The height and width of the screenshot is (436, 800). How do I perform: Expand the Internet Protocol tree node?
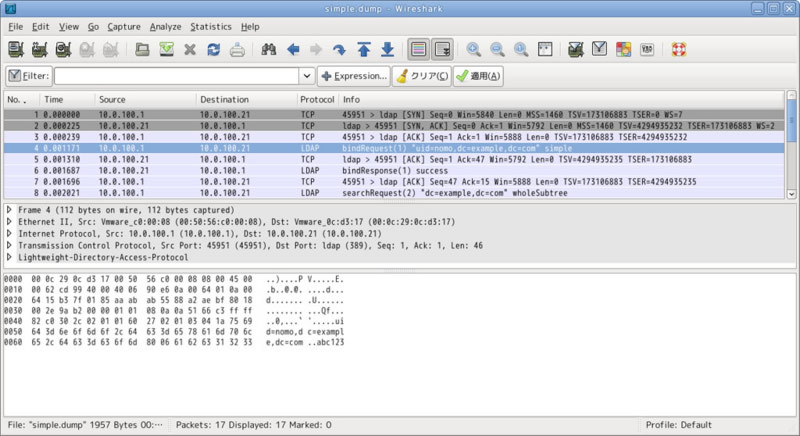(x=9, y=233)
